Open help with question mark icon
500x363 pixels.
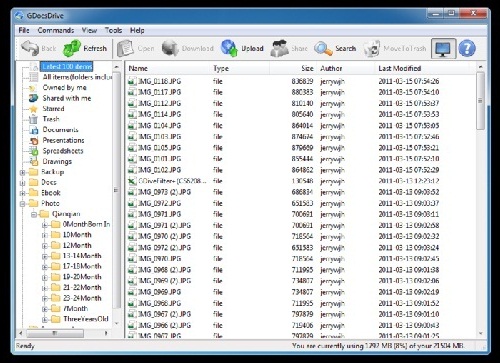point(467,49)
